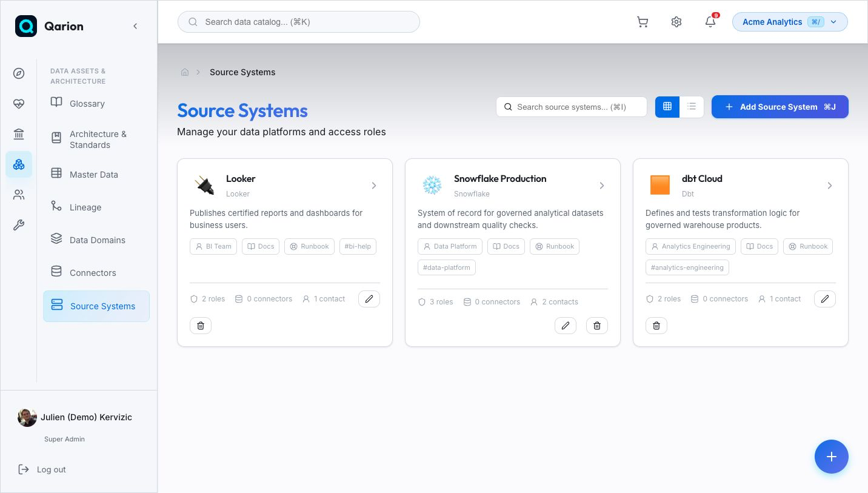Switch to grid view

pos(667,107)
